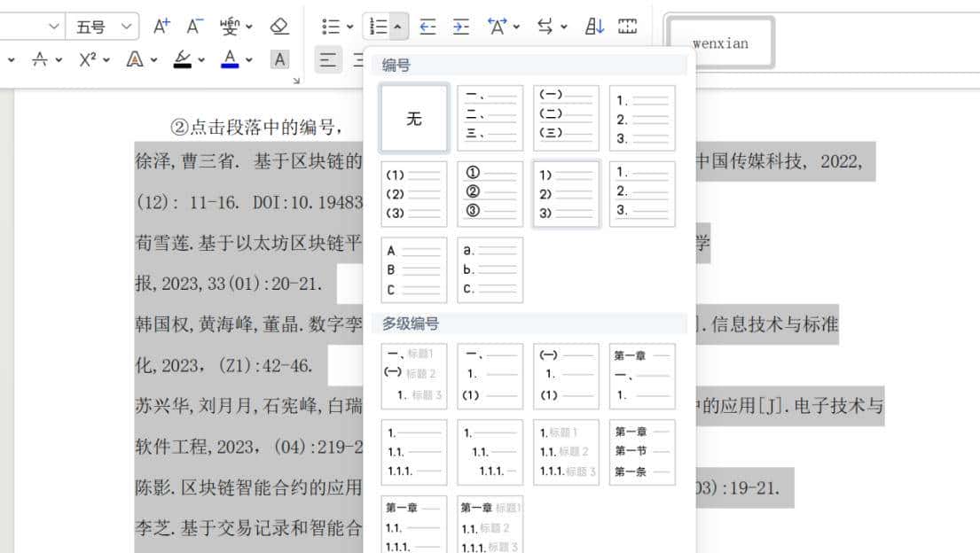Click the increase indent icon

(461, 27)
